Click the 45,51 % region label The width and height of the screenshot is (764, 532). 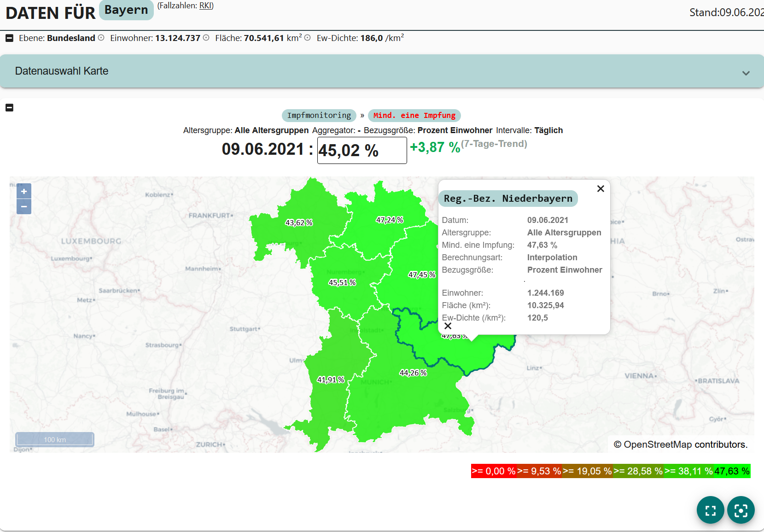click(342, 282)
